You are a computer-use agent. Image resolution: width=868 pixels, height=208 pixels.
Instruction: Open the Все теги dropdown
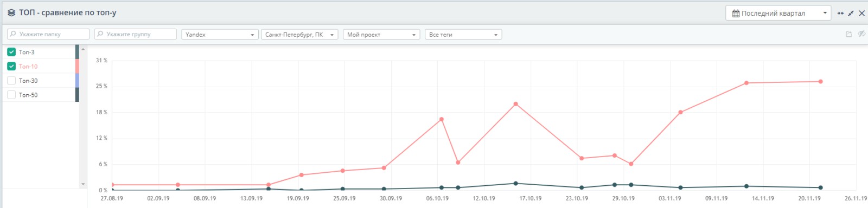[463, 34]
